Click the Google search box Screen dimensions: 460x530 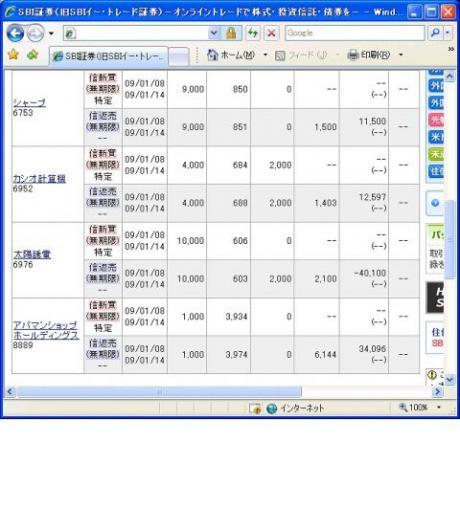[x=355, y=33]
